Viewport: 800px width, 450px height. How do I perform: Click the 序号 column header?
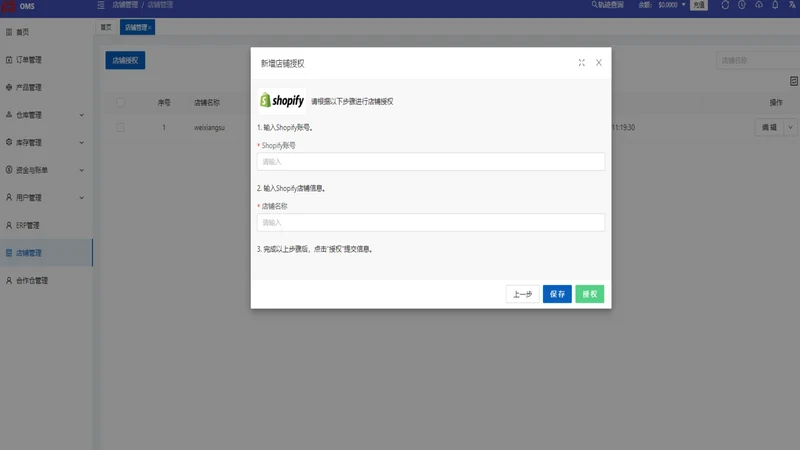[x=164, y=103]
